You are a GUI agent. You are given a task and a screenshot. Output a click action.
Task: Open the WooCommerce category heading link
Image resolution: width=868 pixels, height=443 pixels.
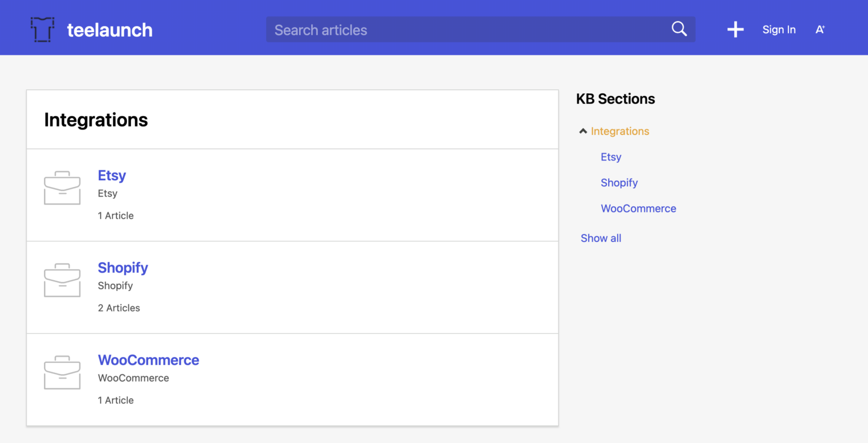coord(149,360)
